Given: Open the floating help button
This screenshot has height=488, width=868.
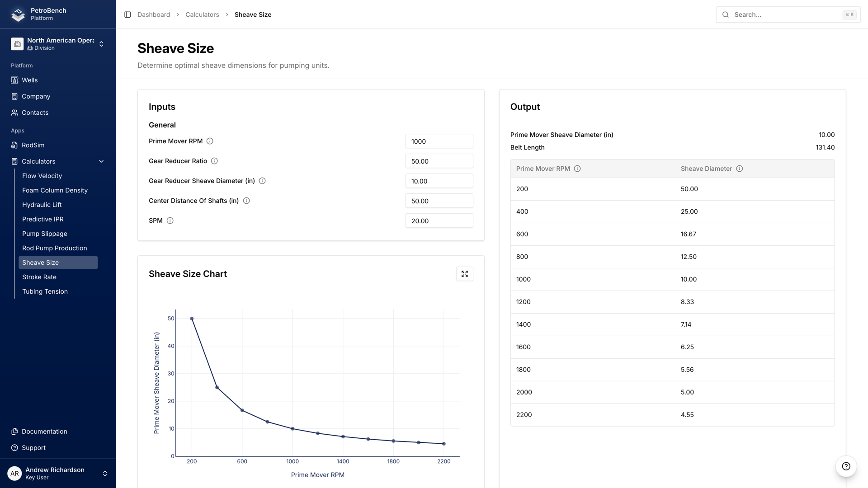Looking at the screenshot, I should pos(845,467).
